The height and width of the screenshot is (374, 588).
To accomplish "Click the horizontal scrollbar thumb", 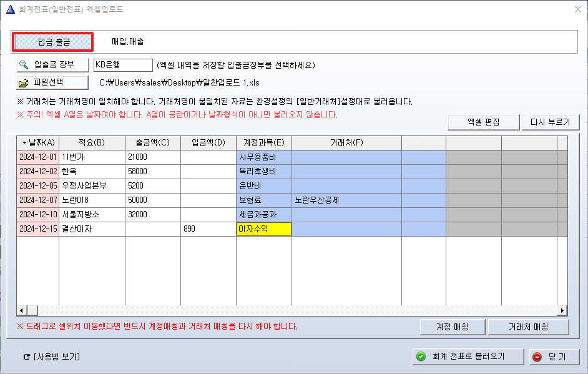I will pyautogui.click(x=32, y=310).
